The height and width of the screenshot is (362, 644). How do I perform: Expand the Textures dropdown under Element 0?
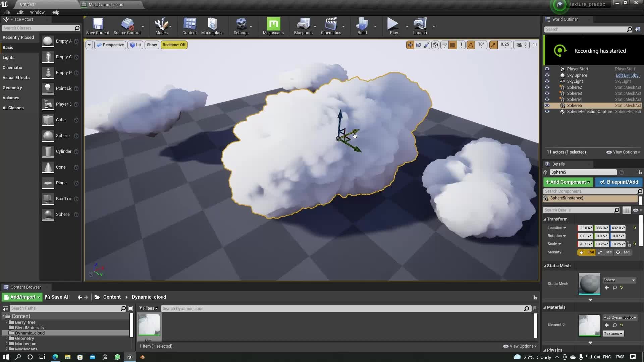[x=613, y=333]
